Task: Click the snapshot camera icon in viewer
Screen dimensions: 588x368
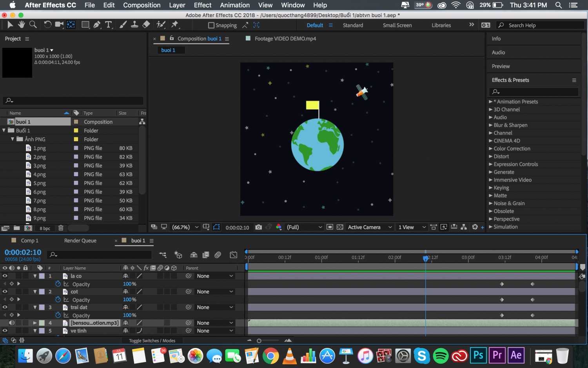Action: tap(258, 227)
